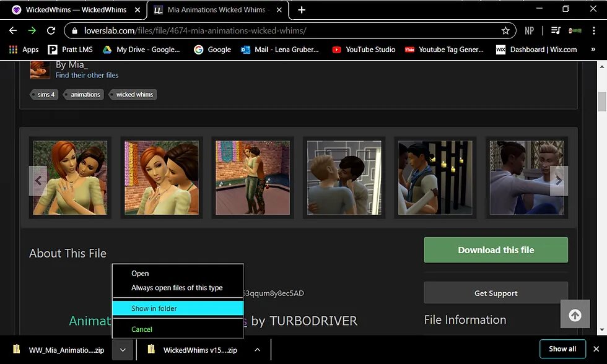Bookmark this page with the star icon
607x364 pixels.
tap(505, 30)
